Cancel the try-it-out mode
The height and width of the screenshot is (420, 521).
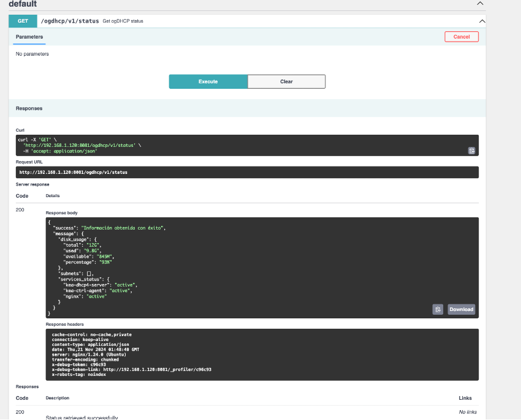[x=461, y=37]
